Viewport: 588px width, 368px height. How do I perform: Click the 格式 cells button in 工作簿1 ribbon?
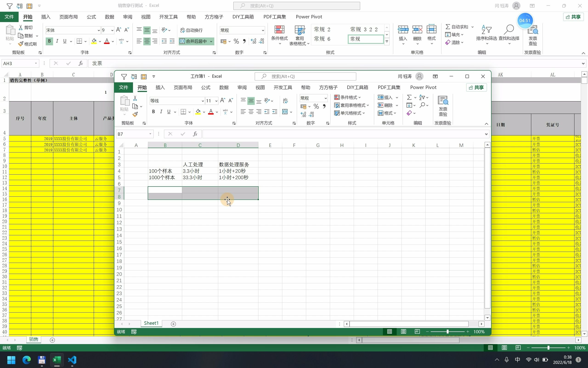point(387,113)
